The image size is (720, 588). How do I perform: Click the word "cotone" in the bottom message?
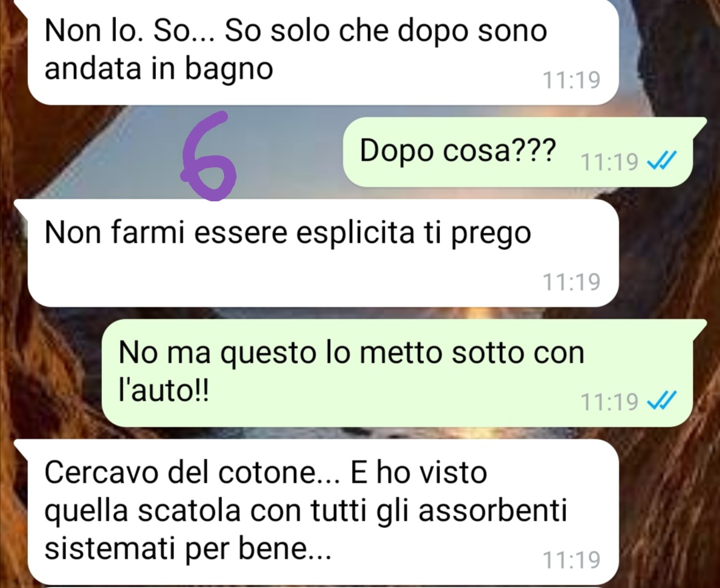[267, 473]
